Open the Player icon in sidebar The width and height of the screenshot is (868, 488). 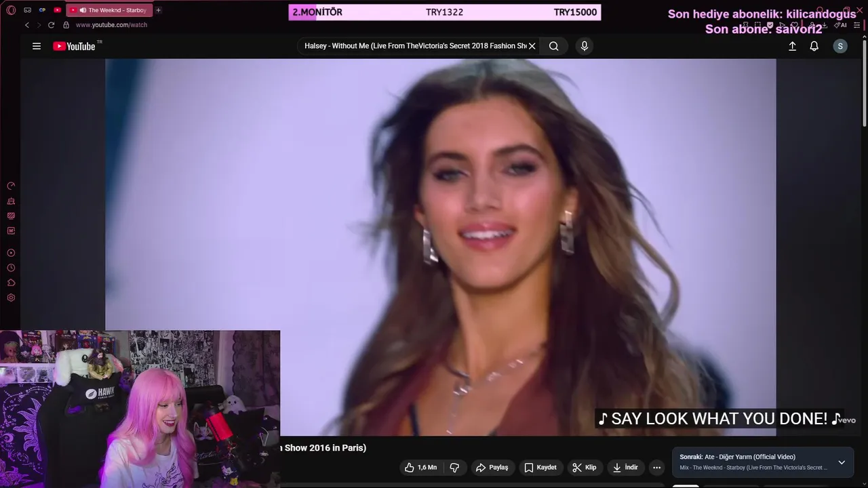coord(11,253)
